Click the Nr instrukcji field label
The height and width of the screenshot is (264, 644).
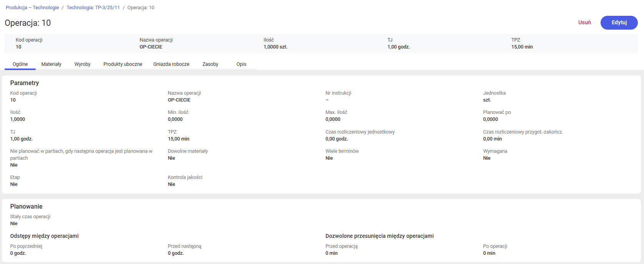[338, 93]
